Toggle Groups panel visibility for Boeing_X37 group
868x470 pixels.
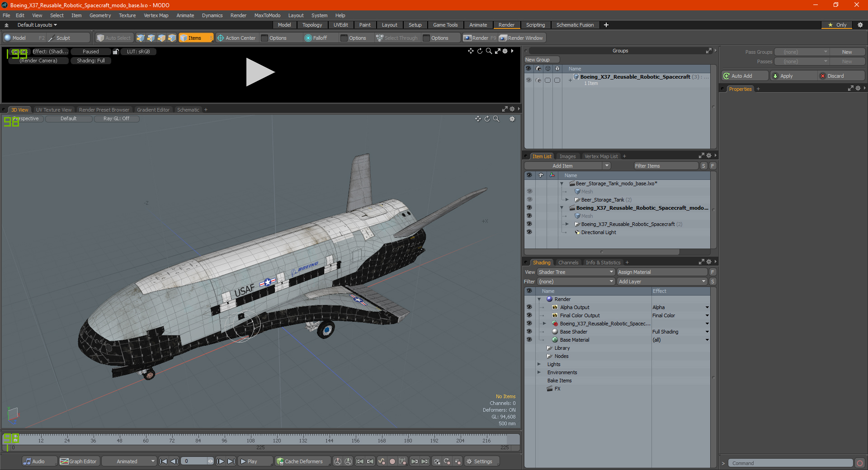click(528, 80)
